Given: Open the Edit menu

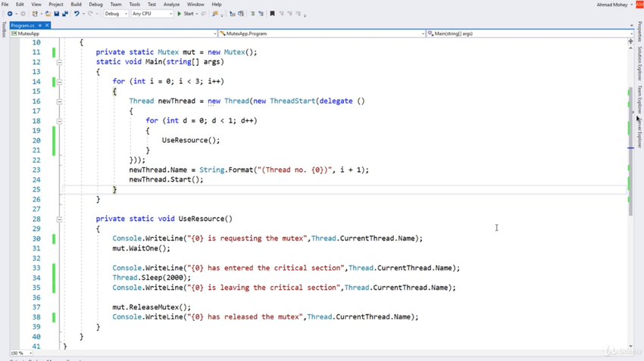Looking at the screenshot, I should pos(20,5).
